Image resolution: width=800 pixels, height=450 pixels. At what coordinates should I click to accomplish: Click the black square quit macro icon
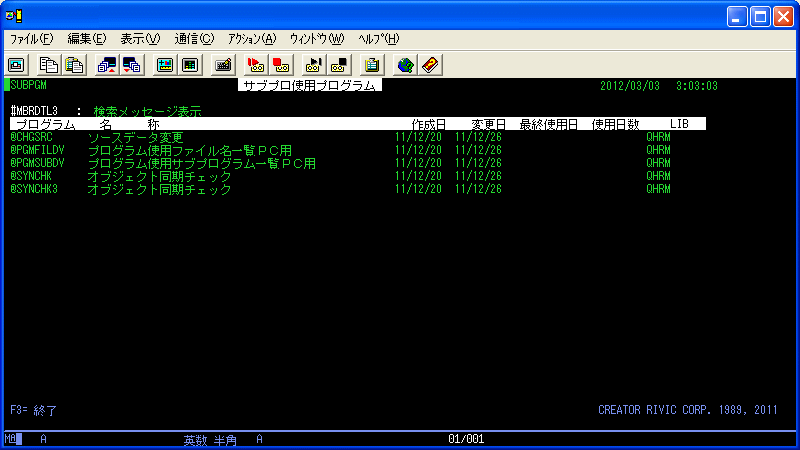(x=339, y=65)
